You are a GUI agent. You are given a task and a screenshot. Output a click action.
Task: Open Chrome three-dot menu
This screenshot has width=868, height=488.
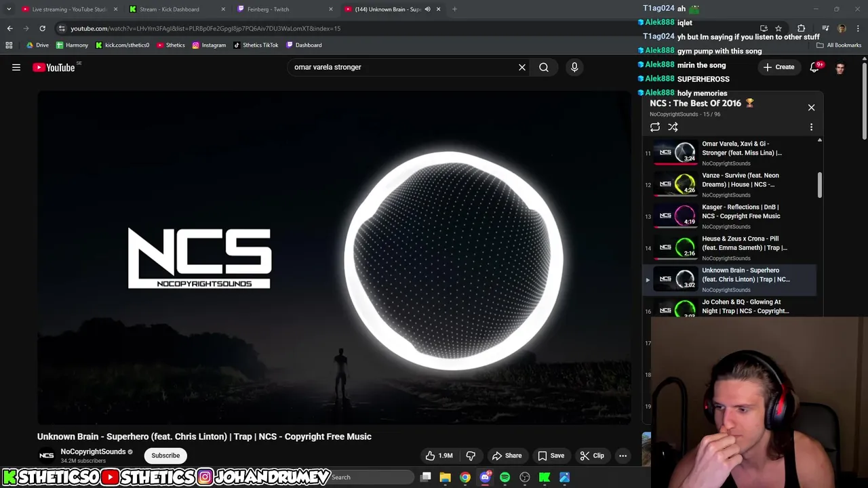coord(858,28)
